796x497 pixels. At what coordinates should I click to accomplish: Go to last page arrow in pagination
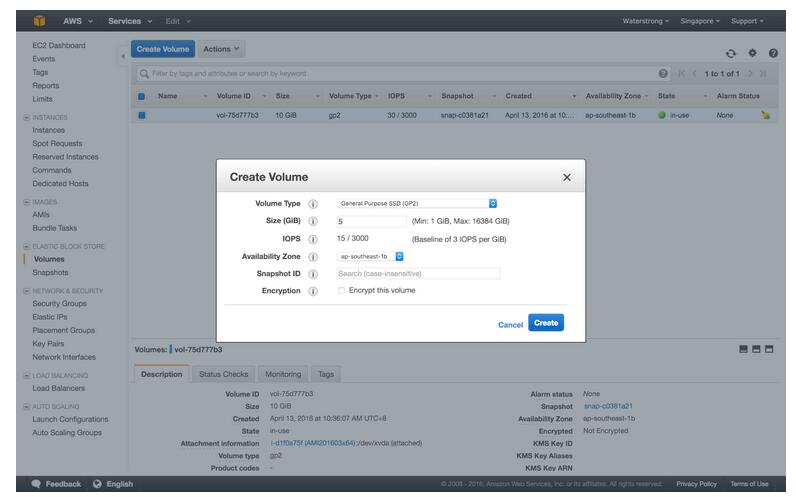pos(763,74)
